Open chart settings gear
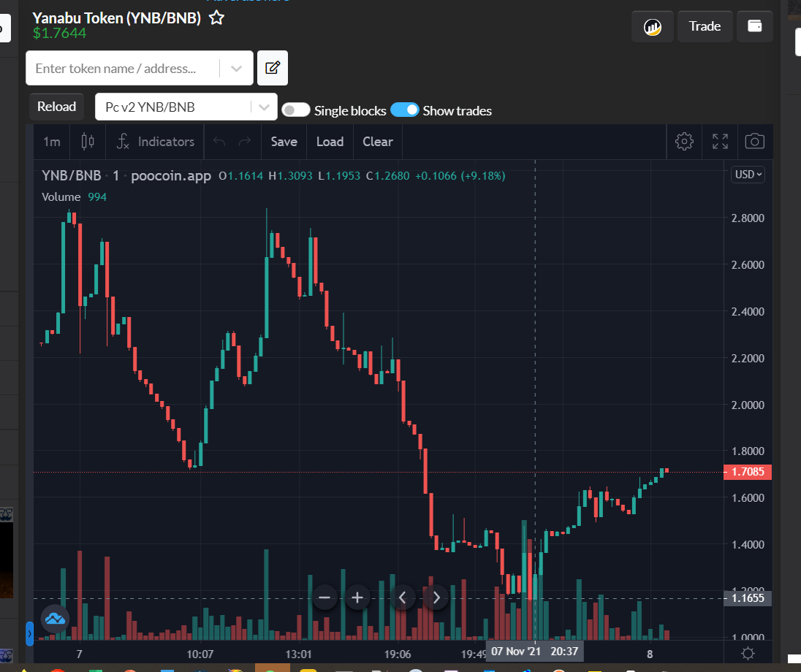Image resolution: width=801 pixels, height=672 pixels. pos(684,142)
